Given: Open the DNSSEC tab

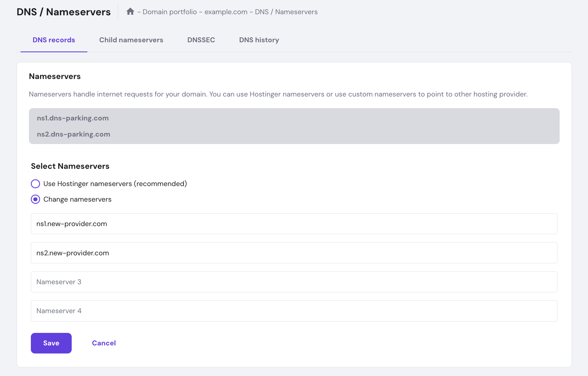Looking at the screenshot, I should pos(201,40).
